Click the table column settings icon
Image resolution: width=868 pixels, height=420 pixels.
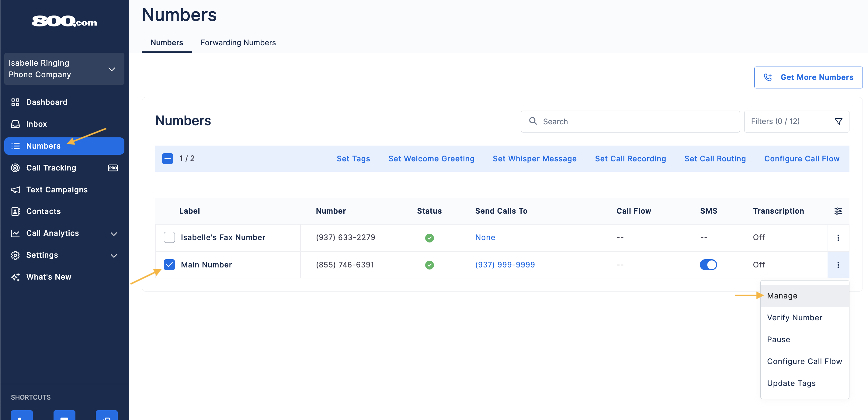(x=838, y=211)
